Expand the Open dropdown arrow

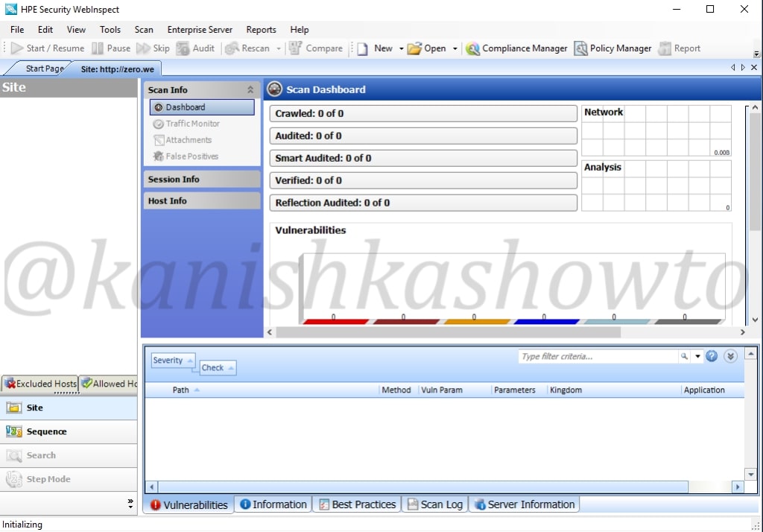click(455, 48)
